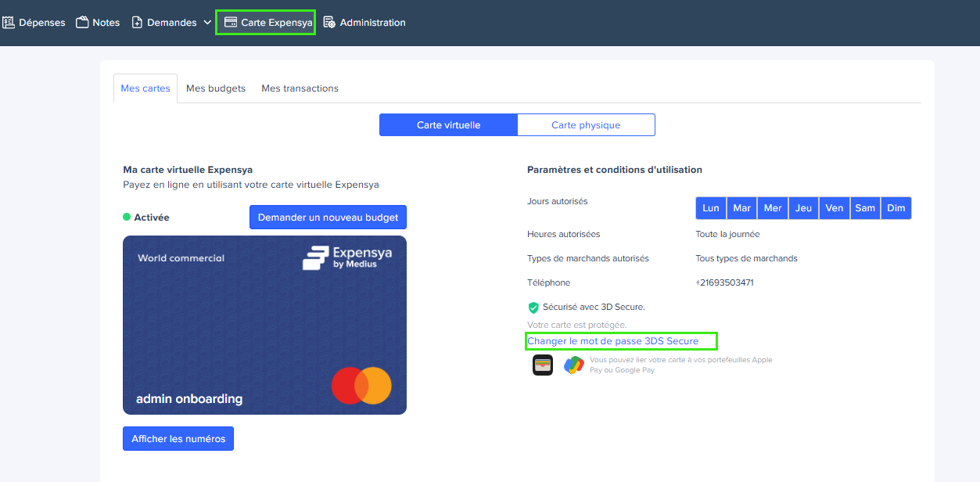The width and height of the screenshot is (980, 482).
Task: Click the virtual card image
Action: click(x=264, y=325)
